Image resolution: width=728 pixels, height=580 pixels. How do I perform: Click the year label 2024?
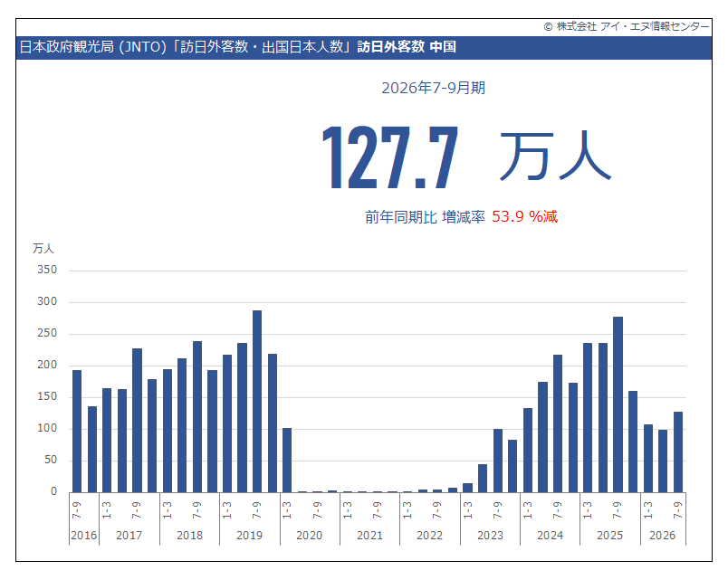tap(550, 536)
